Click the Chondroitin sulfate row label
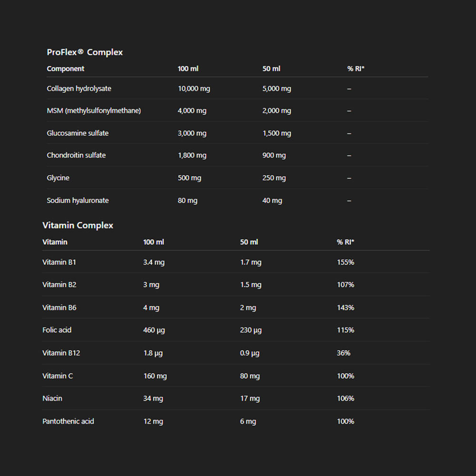The width and height of the screenshot is (476, 476). click(76, 155)
